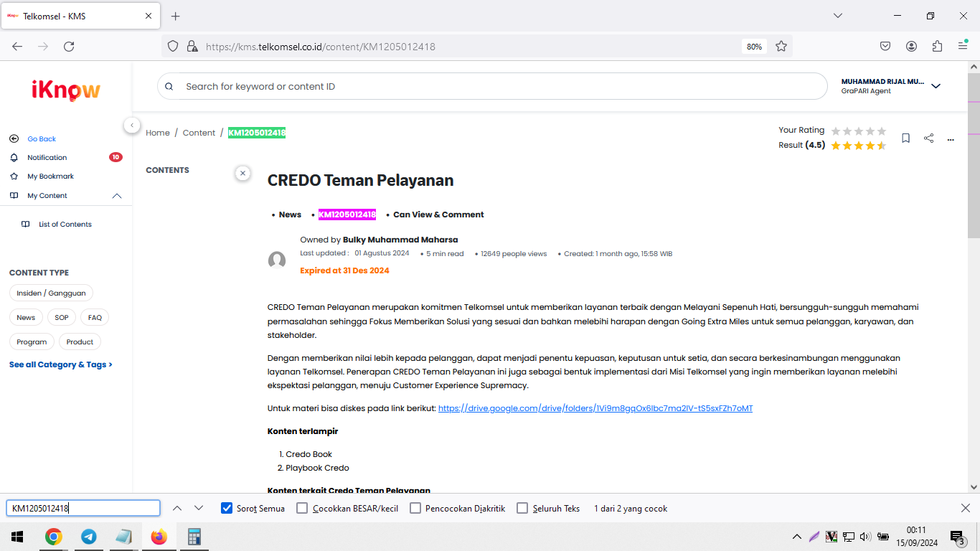The image size is (980, 551).
Task: Open the Firefox extensions icon
Action: point(937,46)
